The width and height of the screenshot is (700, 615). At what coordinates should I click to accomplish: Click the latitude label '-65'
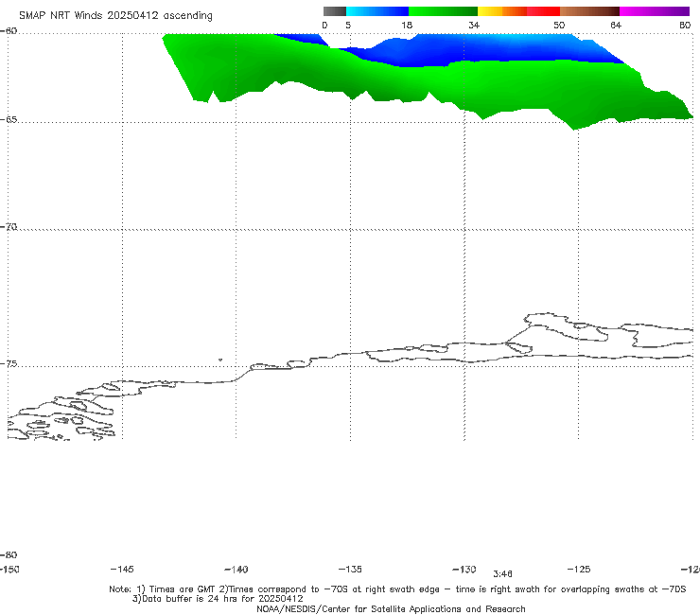tap(9, 120)
